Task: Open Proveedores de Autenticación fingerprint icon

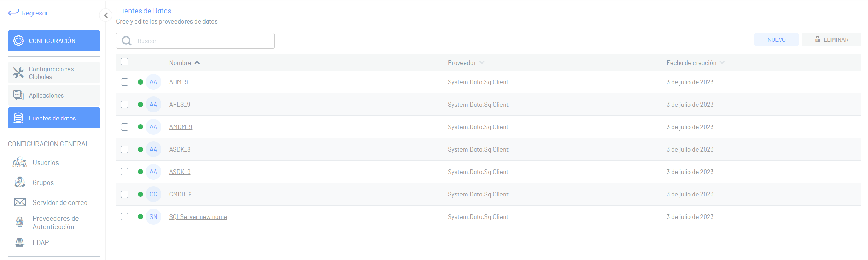Action: [x=20, y=222]
